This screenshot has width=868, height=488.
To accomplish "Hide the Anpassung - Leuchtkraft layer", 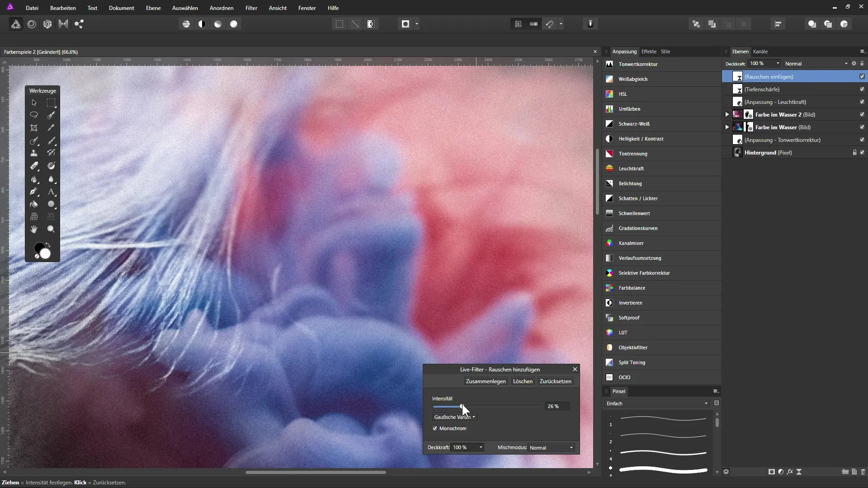I will tap(862, 102).
